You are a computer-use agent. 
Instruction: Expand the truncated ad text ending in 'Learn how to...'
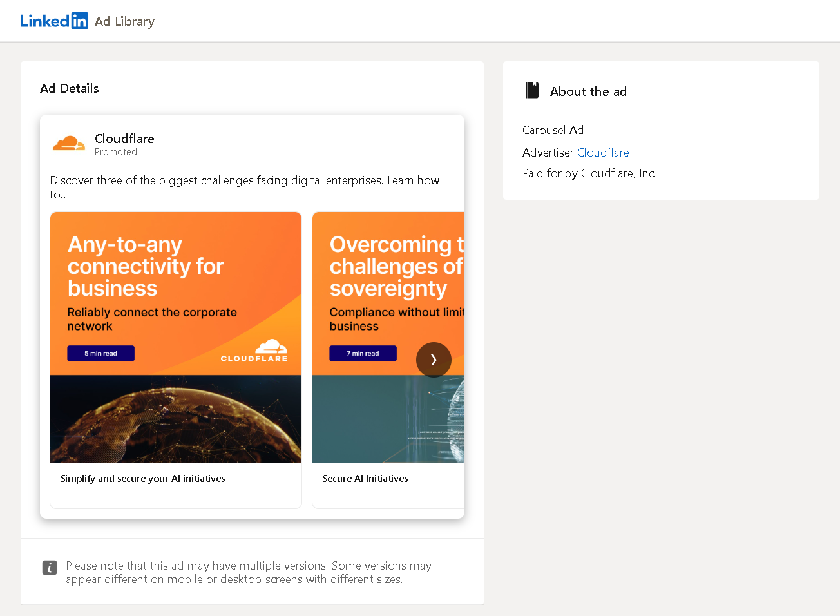(x=245, y=187)
